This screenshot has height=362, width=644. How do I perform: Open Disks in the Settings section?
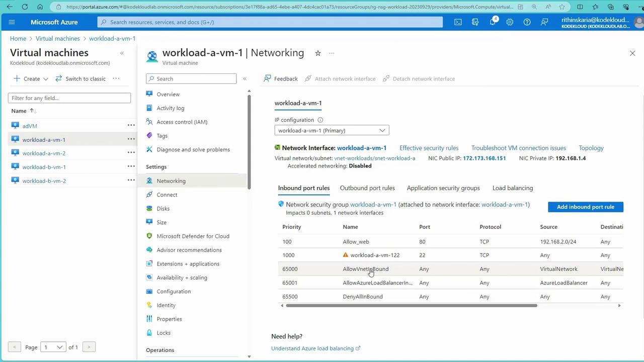click(163, 209)
